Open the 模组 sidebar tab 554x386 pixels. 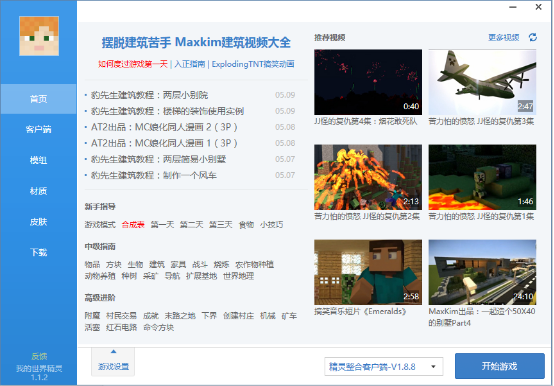39,160
